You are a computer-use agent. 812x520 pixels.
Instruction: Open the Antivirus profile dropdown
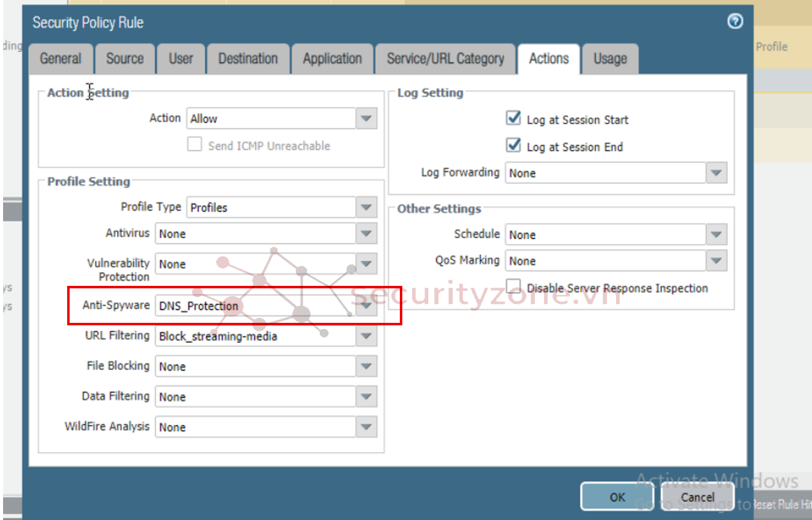click(367, 234)
